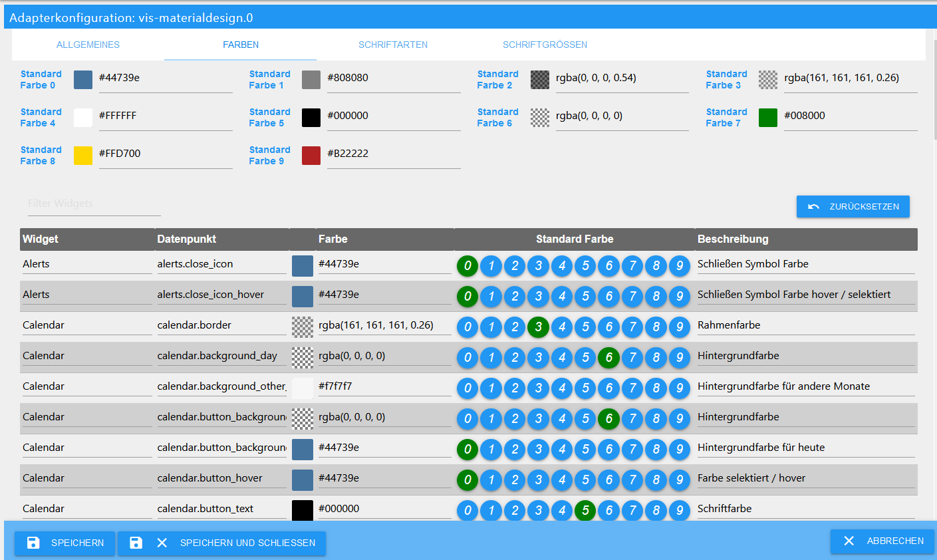The height and width of the screenshot is (560, 937).
Task: Open red swatch for Standard Farbe 9
Action: point(311,156)
